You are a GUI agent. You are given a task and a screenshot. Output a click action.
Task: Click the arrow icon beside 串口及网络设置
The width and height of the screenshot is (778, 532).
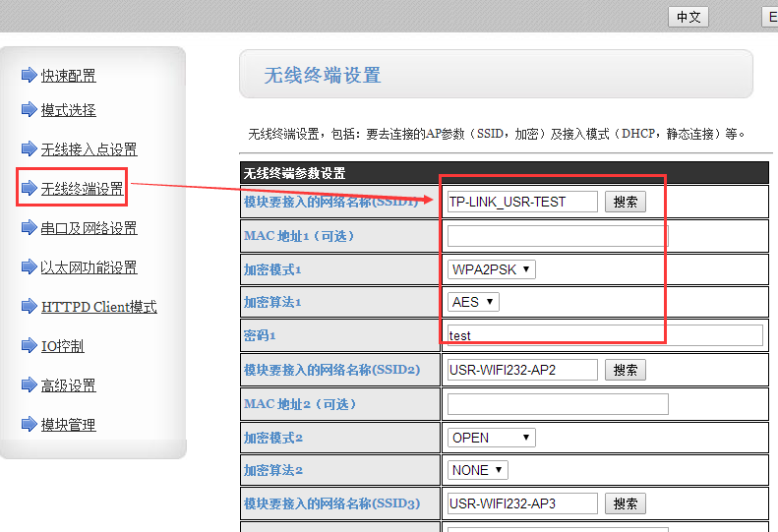pyautogui.click(x=29, y=228)
